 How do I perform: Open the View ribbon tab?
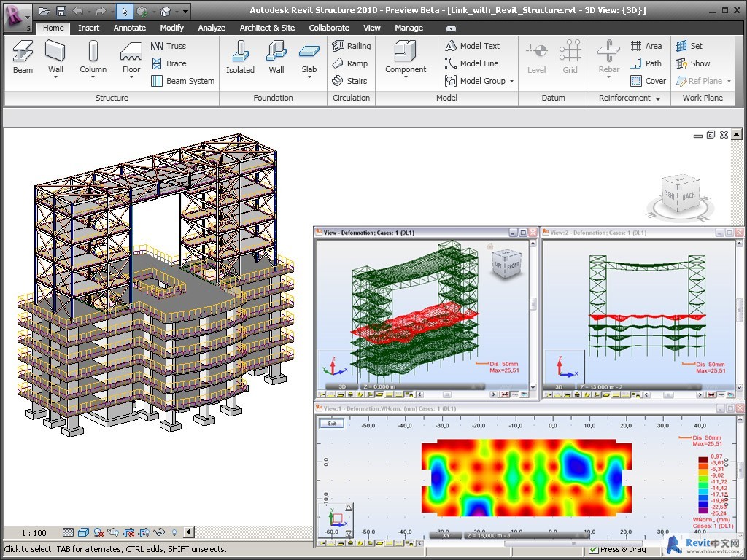pos(371,28)
